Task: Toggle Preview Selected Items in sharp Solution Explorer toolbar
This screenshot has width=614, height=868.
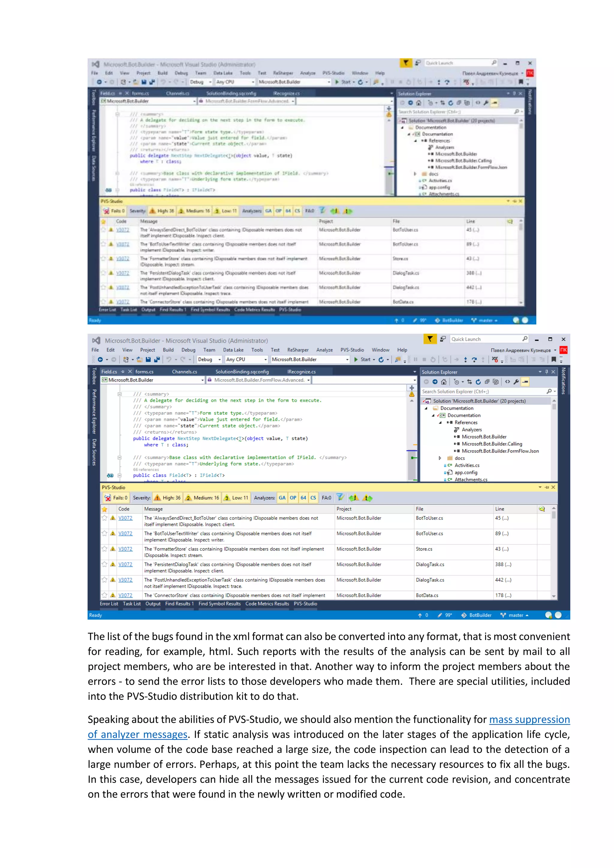Action: [525, 382]
